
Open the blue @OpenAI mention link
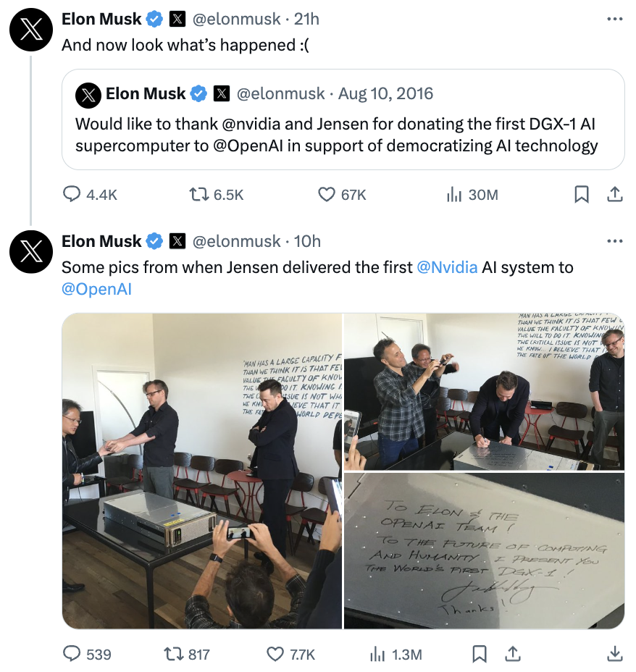(96, 290)
